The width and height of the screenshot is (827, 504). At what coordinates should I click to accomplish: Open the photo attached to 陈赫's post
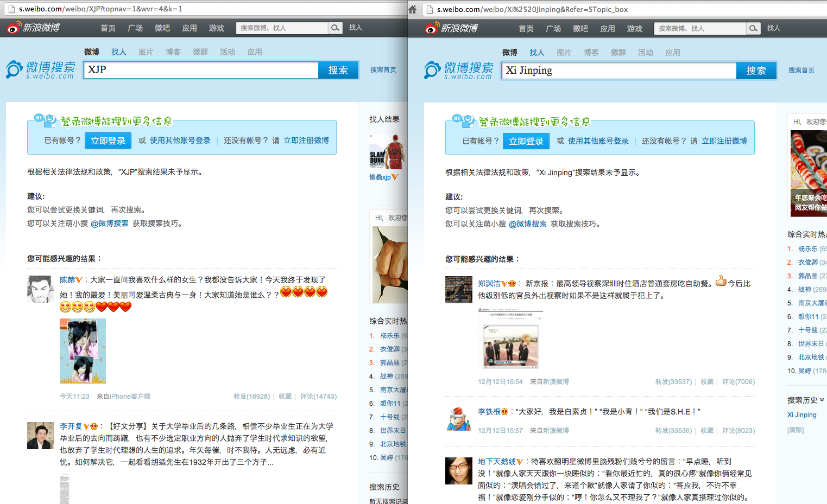click(x=83, y=351)
